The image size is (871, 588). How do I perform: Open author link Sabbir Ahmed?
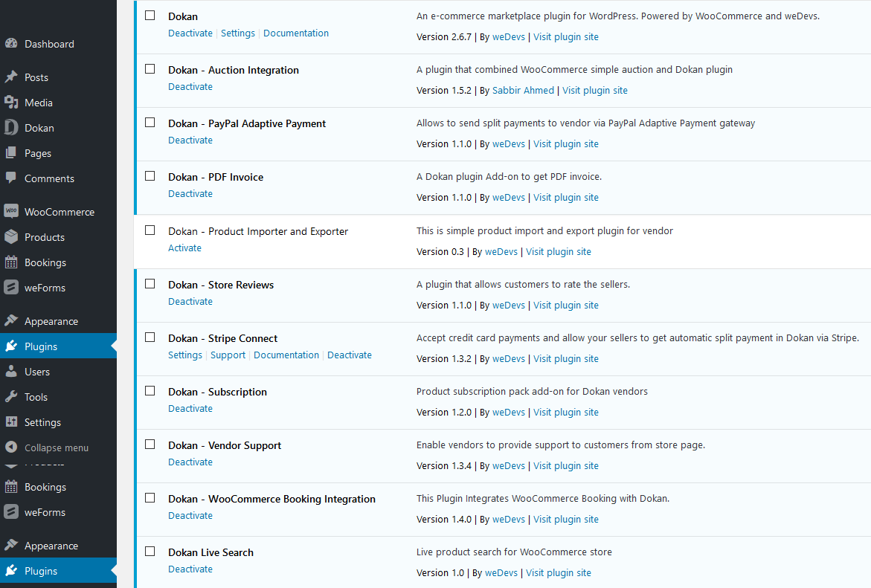[523, 91]
